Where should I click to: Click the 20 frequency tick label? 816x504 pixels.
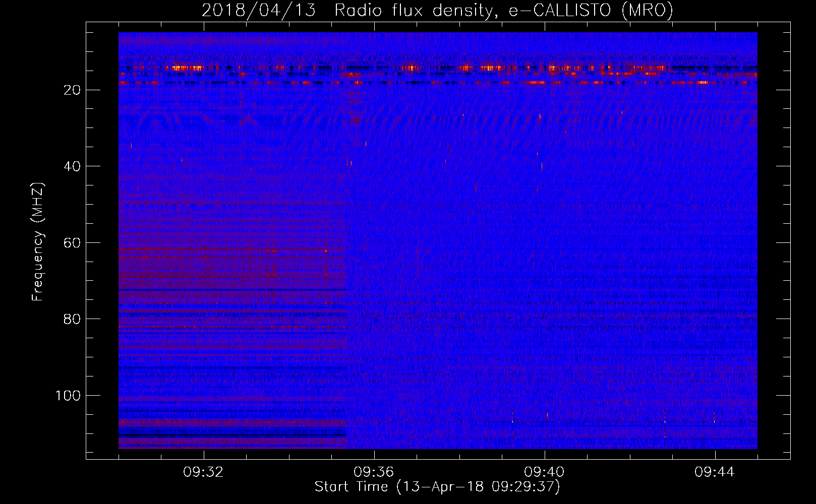[73, 90]
